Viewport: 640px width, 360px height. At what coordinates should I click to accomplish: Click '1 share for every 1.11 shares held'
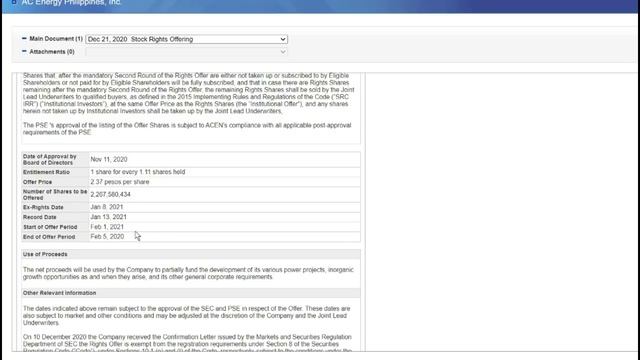pos(138,172)
